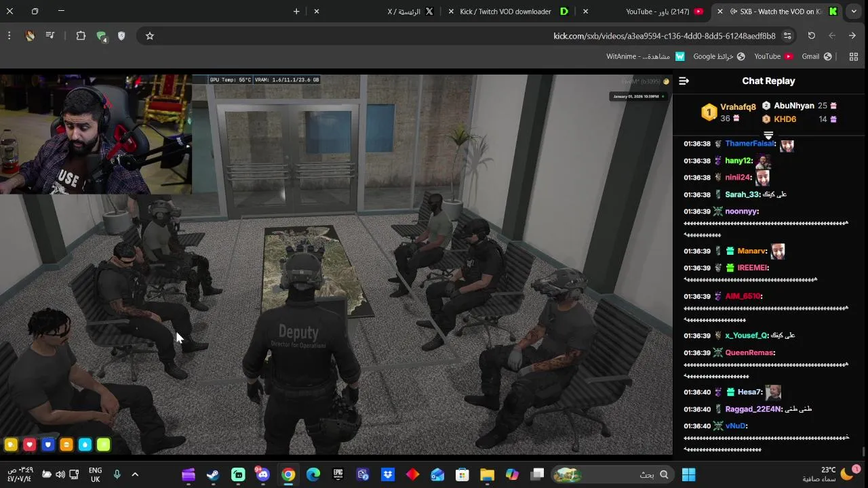This screenshot has width=868, height=488.
Task: Open bookmarks apps grid icon
Action: [854, 56]
